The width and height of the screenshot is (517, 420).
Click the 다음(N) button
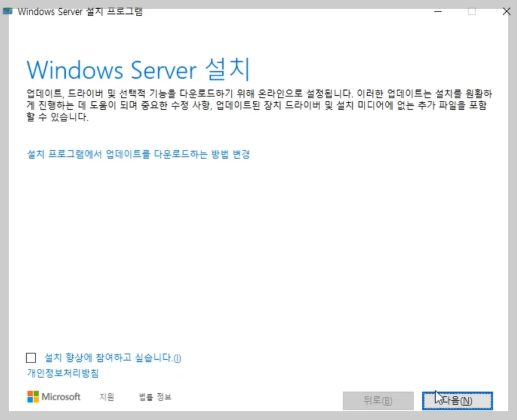(457, 401)
